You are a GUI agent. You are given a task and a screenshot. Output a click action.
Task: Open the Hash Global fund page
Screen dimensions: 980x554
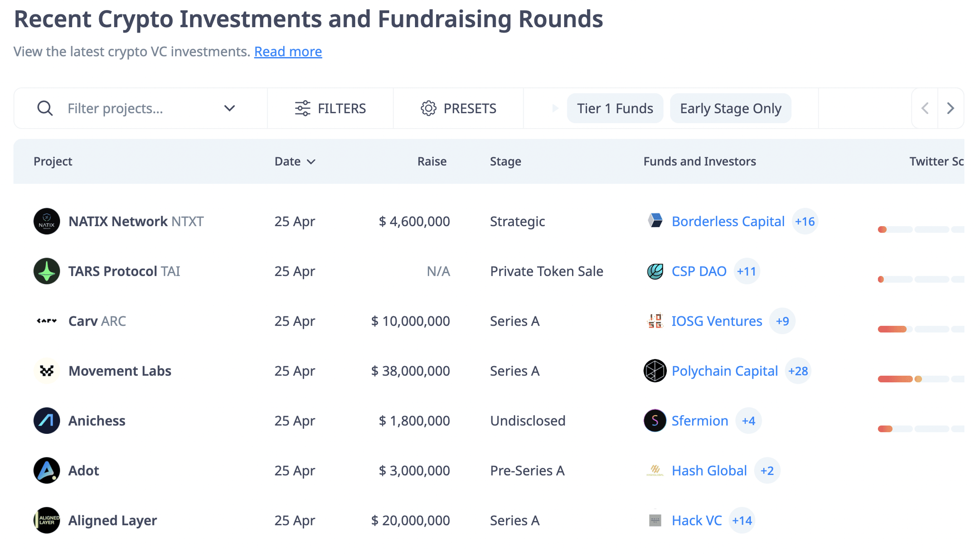(709, 470)
